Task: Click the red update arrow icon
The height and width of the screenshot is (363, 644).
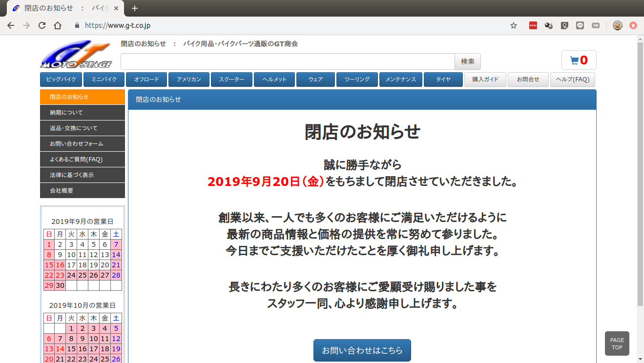Action: (x=633, y=25)
